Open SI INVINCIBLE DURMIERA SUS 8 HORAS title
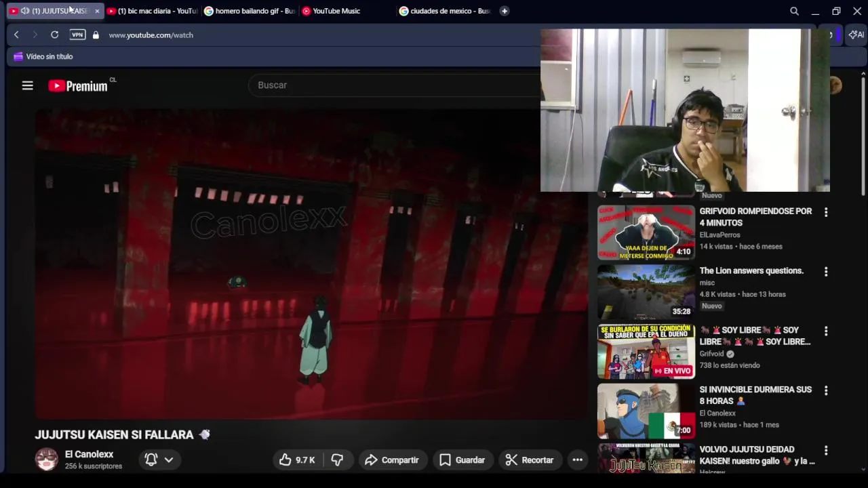The image size is (868, 488). 755,395
